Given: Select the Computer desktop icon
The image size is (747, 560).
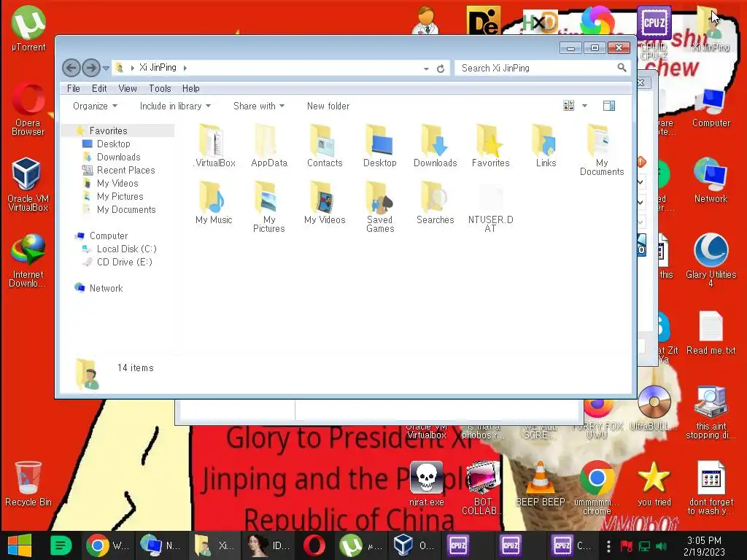Looking at the screenshot, I should [x=711, y=107].
